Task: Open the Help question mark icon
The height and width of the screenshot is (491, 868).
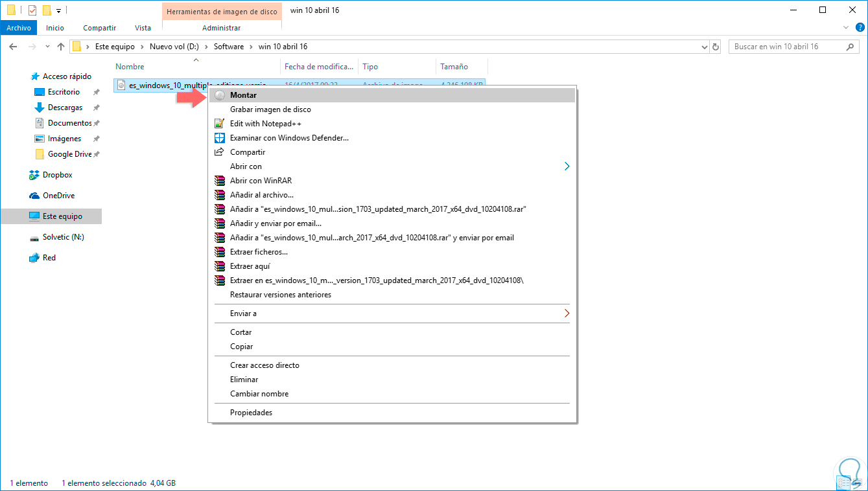Action: (x=859, y=27)
